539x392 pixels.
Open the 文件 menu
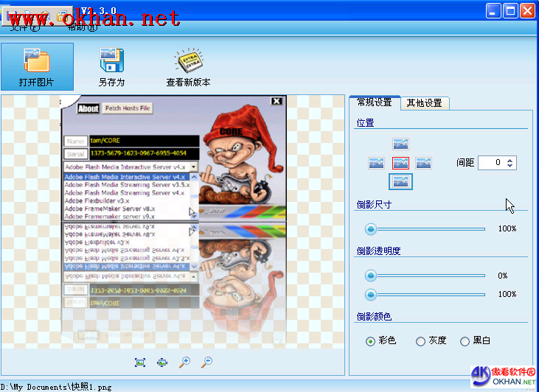pos(25,28)
